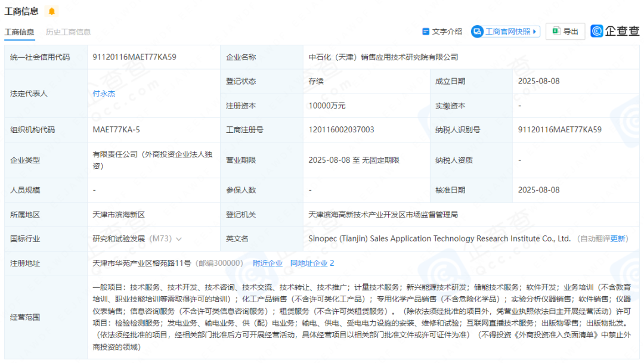Select the company name 中石化（天津）销售应用技术研究院有限公司
This screenshot has width=644, height=363.
[383, 57]
